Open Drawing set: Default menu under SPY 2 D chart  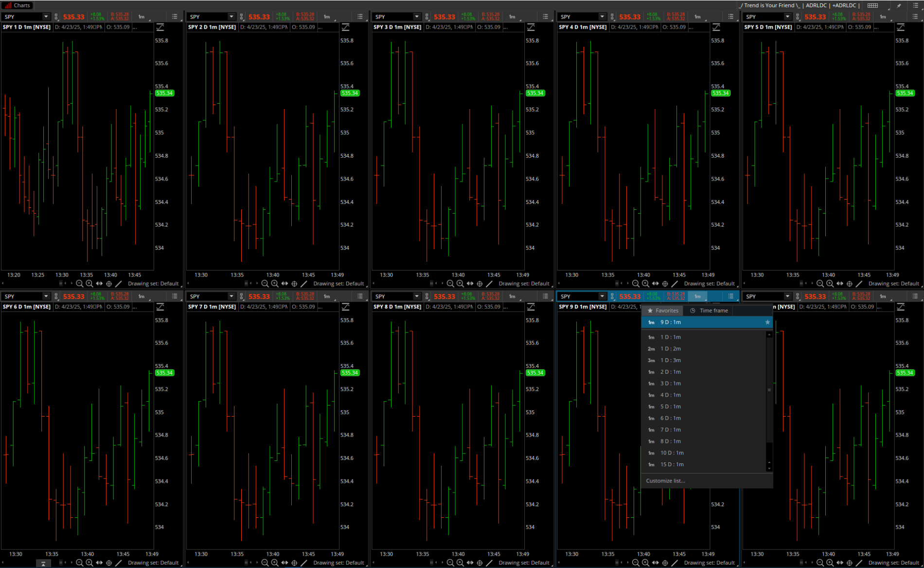point(338,284)
